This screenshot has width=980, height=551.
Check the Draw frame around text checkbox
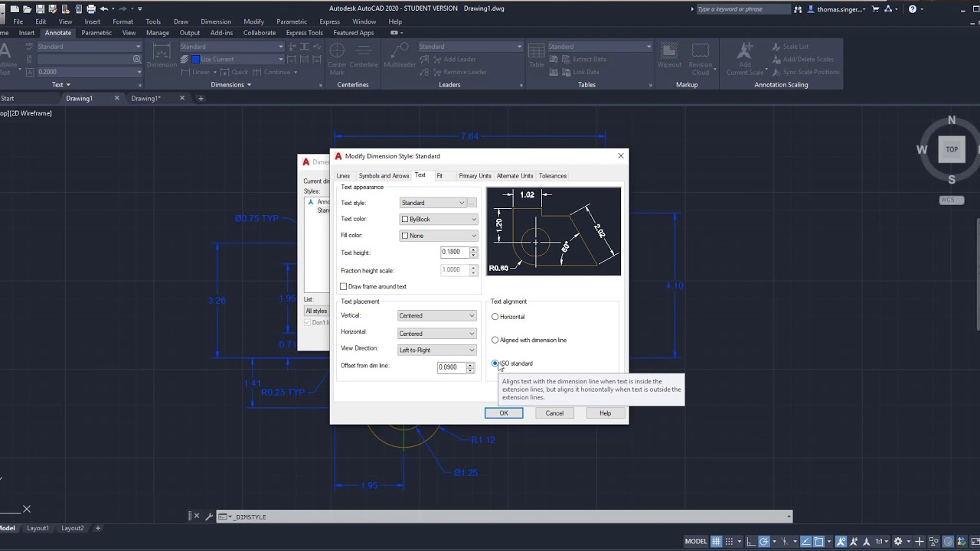(x=344, y=286)
